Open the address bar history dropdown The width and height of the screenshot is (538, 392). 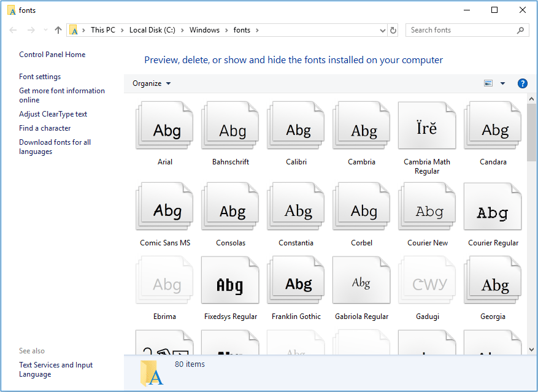coord(383,31)
